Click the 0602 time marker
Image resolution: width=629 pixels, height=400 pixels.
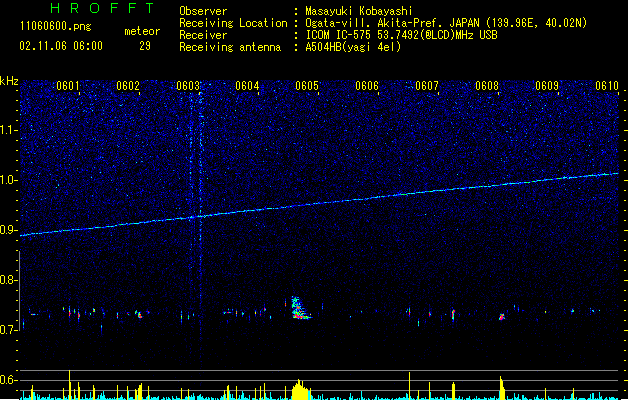coord(128,86)
